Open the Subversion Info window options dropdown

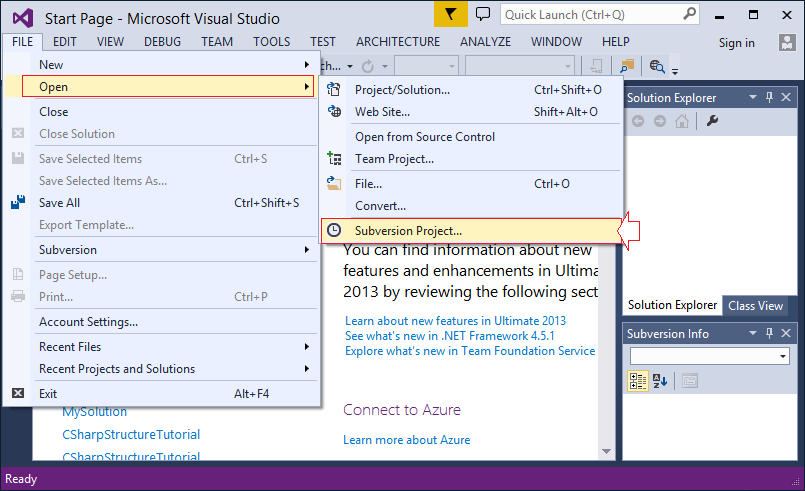pyautogui.click(x=753, y=333)
